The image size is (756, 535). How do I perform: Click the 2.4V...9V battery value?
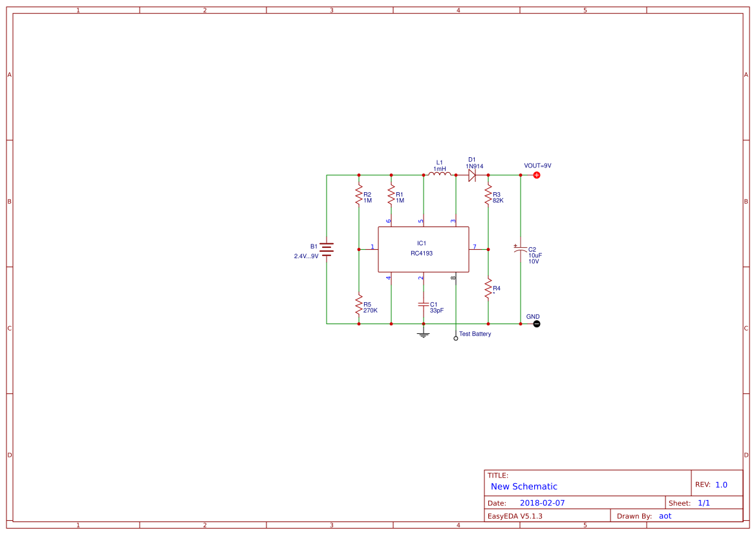[x=306, y=256]
